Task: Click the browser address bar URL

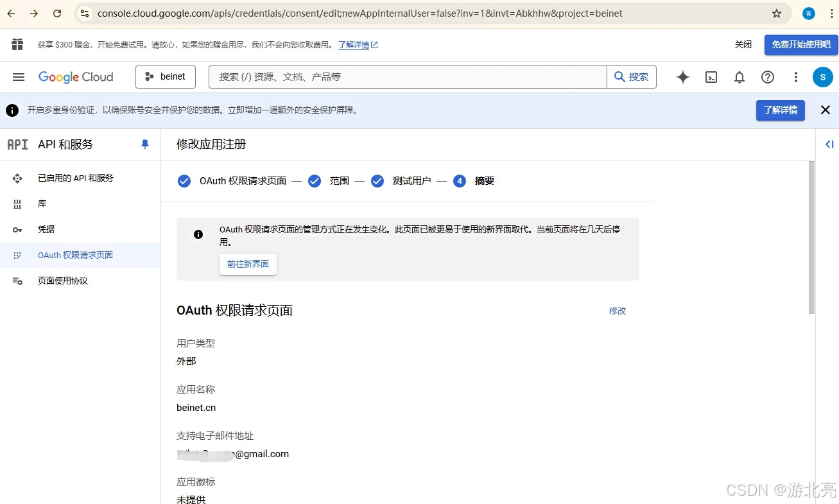Action: (x=359, y=13)
